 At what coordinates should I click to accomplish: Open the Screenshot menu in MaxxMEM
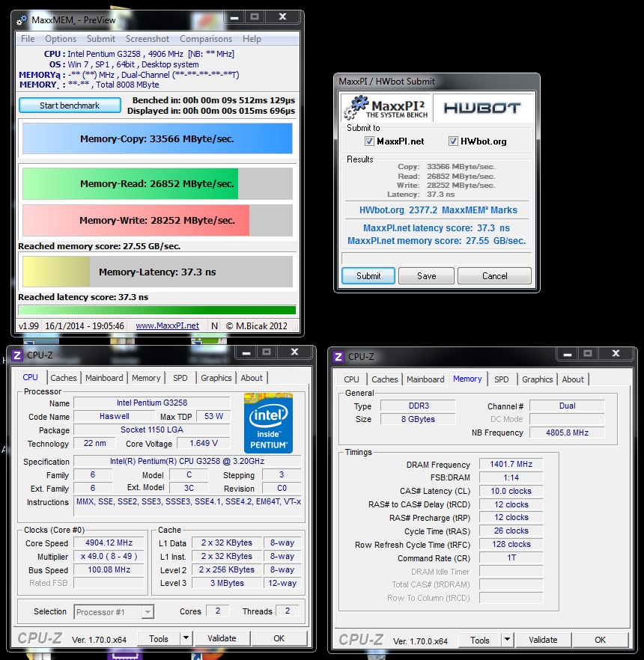pyautogui.click(x=148, y=39)
